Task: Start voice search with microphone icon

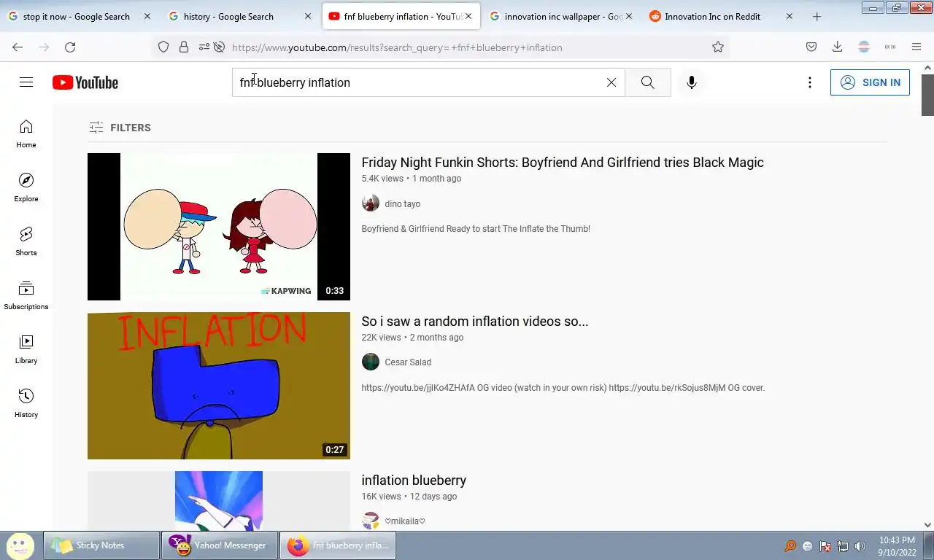Action: pyautogui.click(x=692, y=82)
